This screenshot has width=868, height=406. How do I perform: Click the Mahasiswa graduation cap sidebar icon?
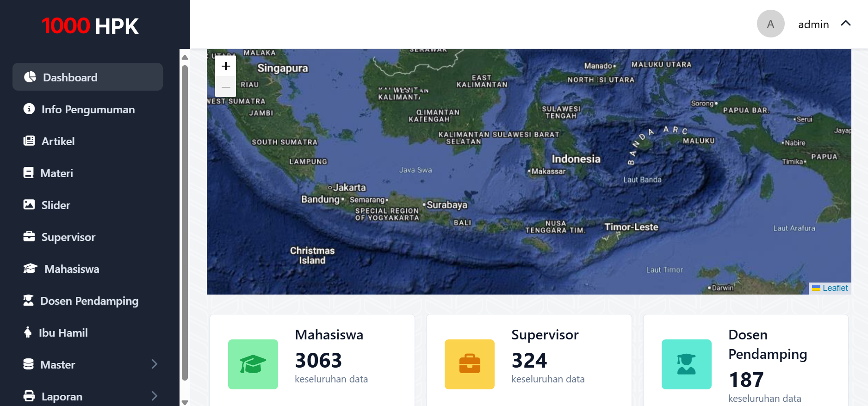[x=30, y=269]
